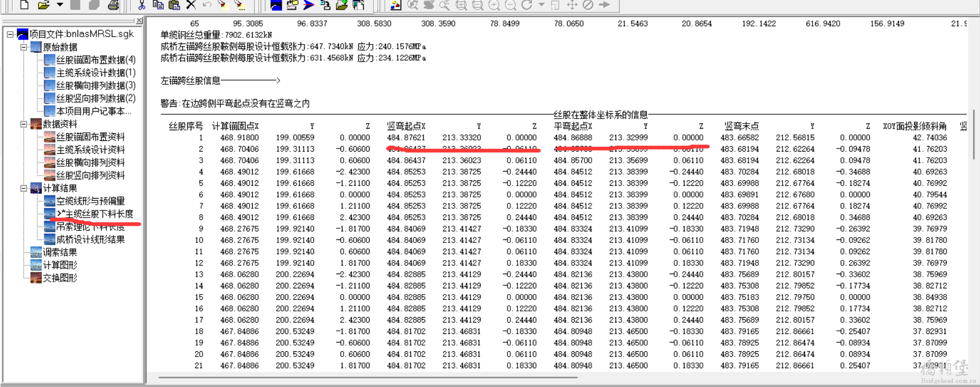Click the 单缆钢丝总重量:7902.6132kN line
Image resolution: width=980 pixels, height=387 pixels.
pyautogui.click(x=216, y=35)
